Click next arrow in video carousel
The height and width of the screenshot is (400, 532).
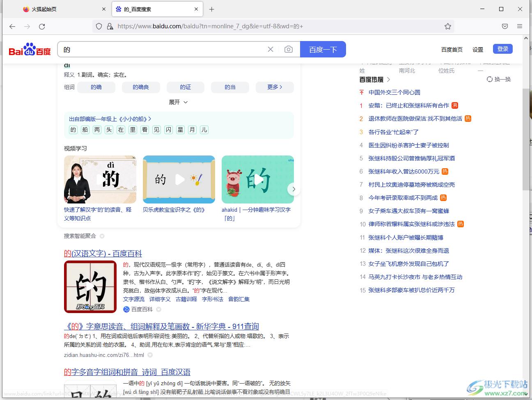[x=294, y=189]
